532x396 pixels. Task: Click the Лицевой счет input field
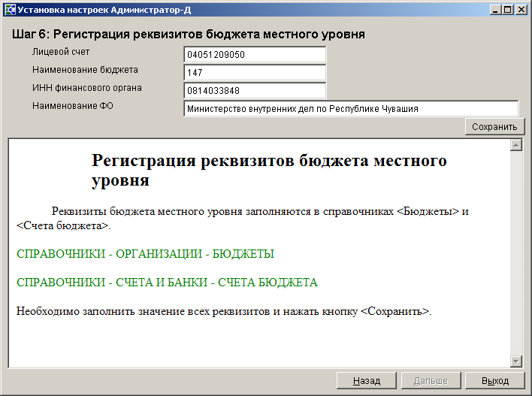coord(255,55)
